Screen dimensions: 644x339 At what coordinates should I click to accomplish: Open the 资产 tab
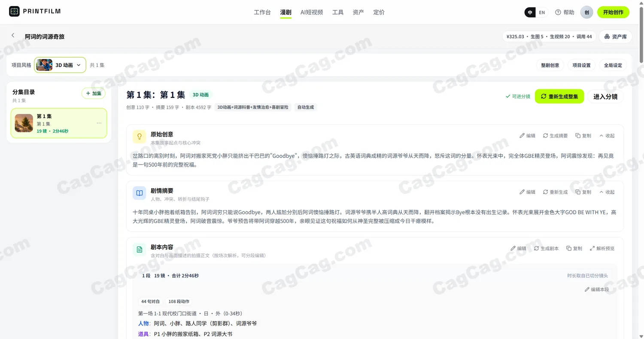tap(358, 12)
